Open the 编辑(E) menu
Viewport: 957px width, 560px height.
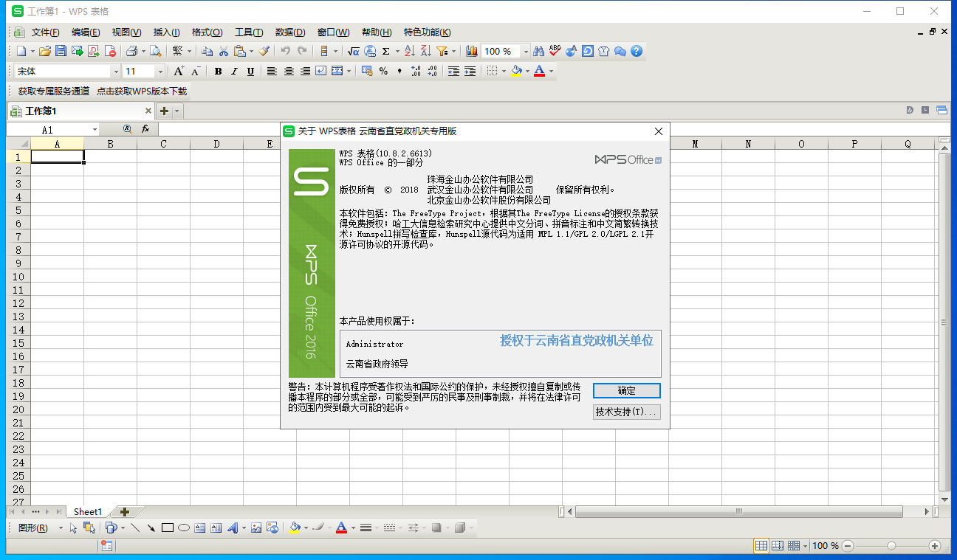(x=86, y=32)
